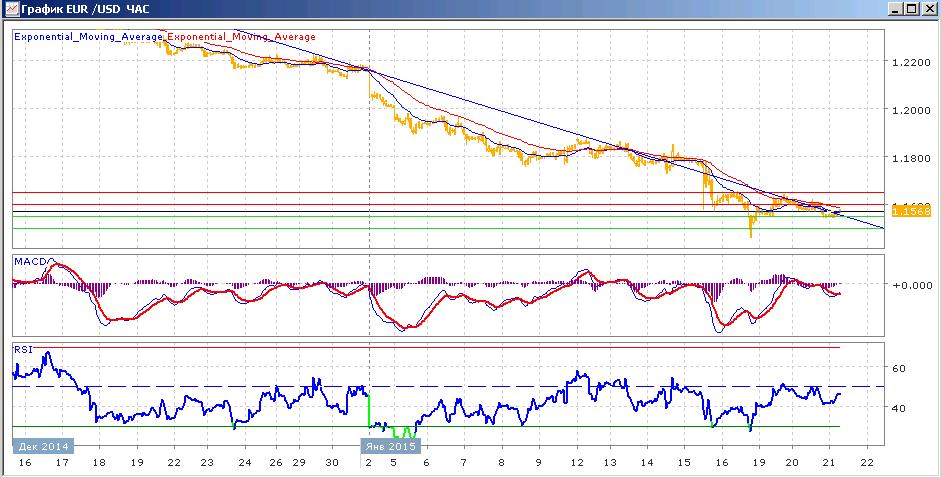The width and height of the screenshot is (942, 478).
Task: Click the current price tag 1.1568
Action: [911, 211]
